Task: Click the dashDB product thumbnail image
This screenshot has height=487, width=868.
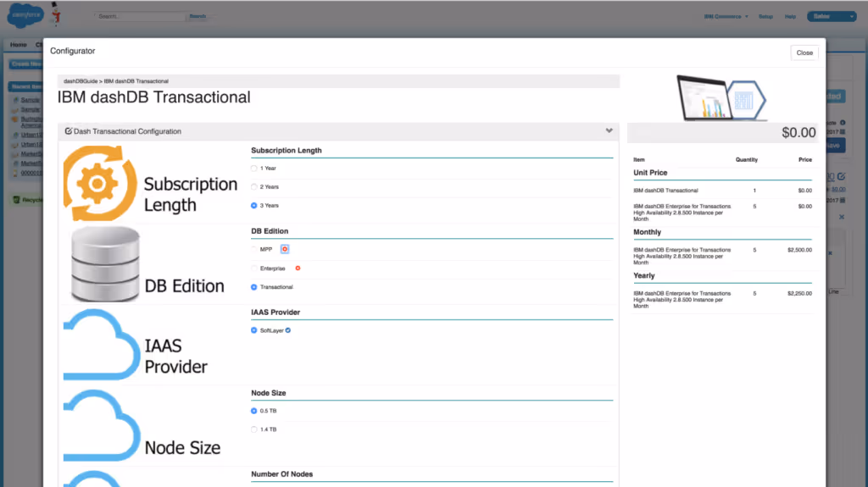Action: tap(721, 98)
